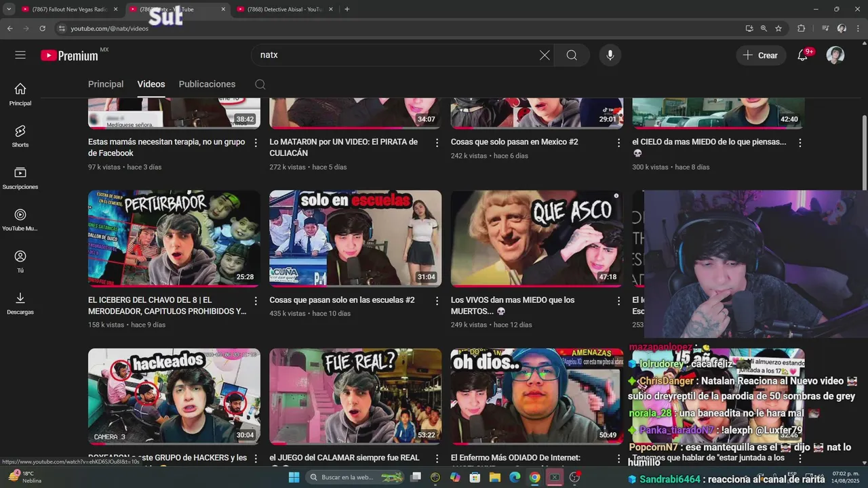Open options for 'El PIRATA de CULIACÁN' video
Viewport: 868px width, 488px height.
(x=437, y=143)
